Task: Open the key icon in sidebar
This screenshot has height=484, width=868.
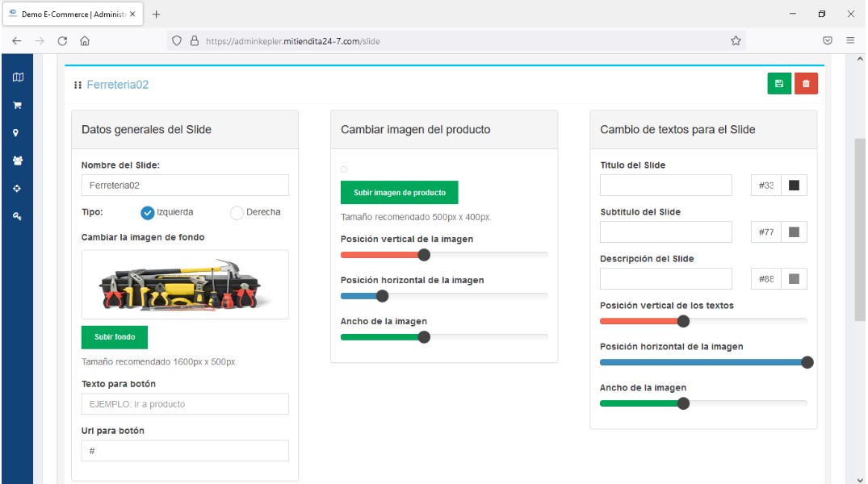Action: point(18,216)
